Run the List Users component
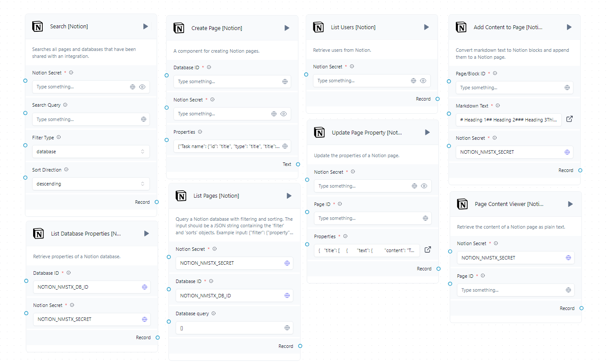The image size is (608, 364). [426, 27]
